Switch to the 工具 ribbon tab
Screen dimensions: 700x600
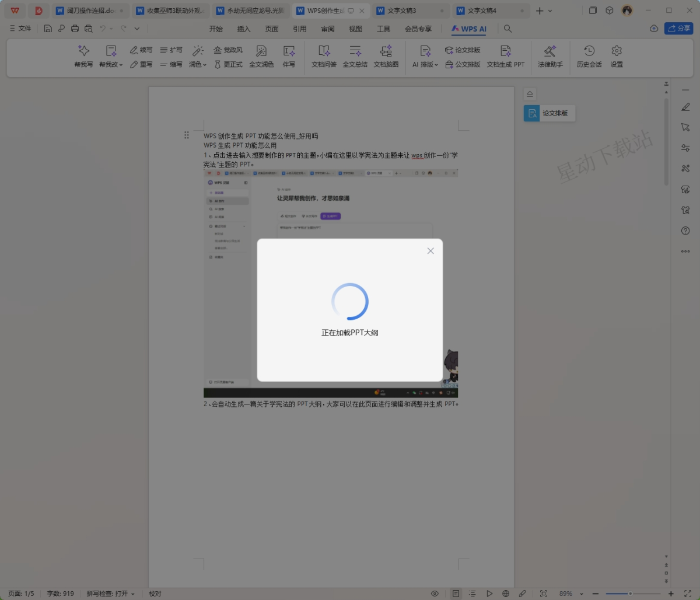pyautogui.click(x=383, y=29)
